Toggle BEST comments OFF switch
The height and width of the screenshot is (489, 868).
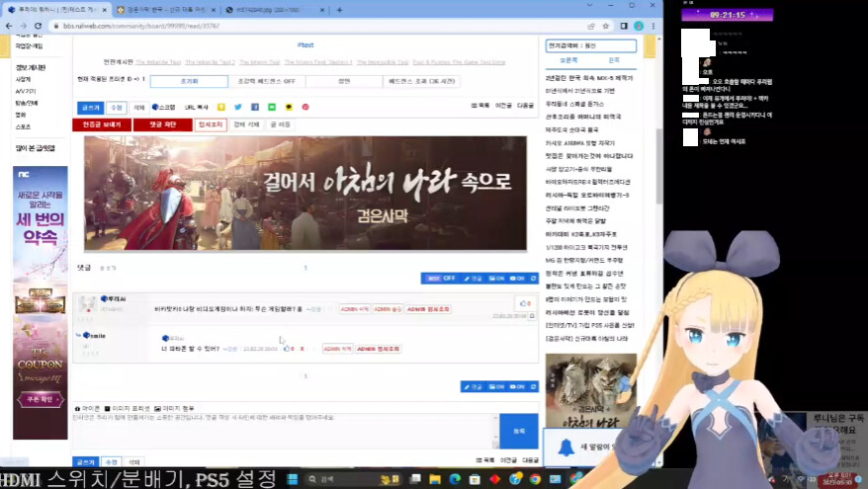(x=441, y=279)
